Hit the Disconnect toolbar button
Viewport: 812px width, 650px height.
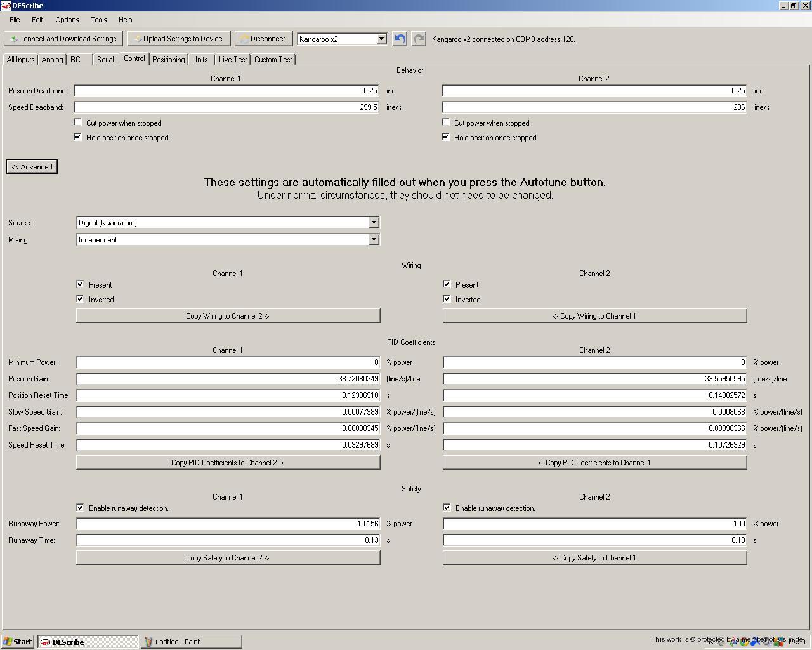263,39
